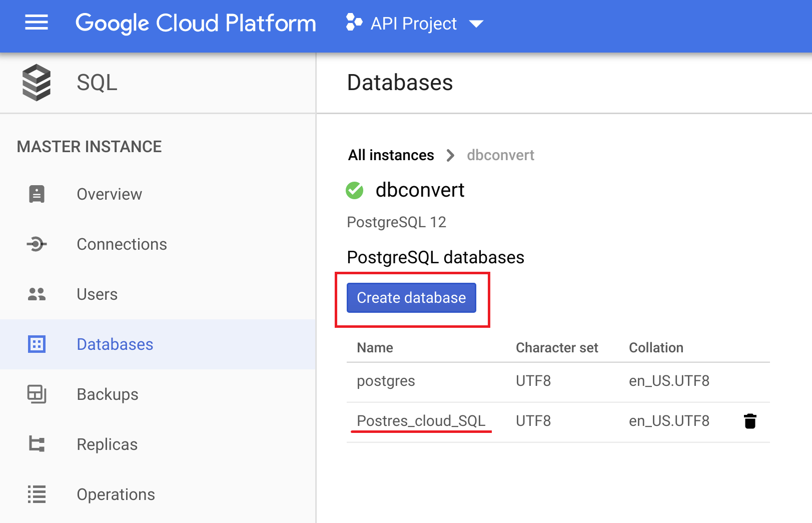This screenshot has width=812, height=523.
Task: Click the Replicas sidebar icon
Action: pos(37,444)
